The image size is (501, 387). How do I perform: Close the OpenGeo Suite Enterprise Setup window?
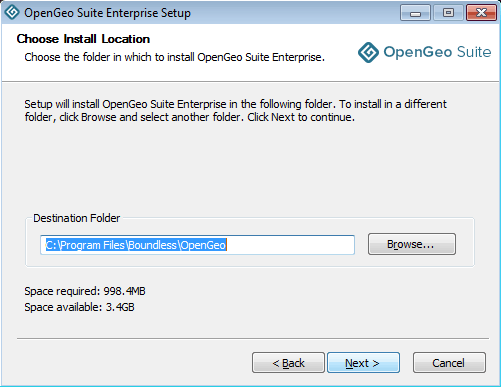481,13
